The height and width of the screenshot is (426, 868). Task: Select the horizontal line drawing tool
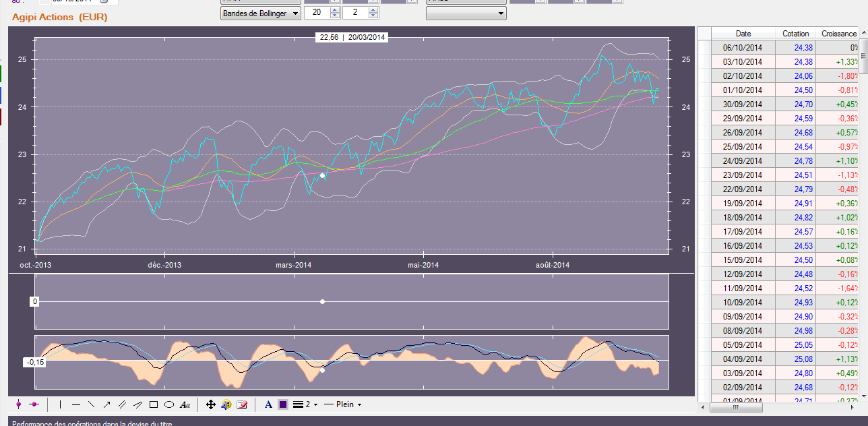(x=76, y=404)
